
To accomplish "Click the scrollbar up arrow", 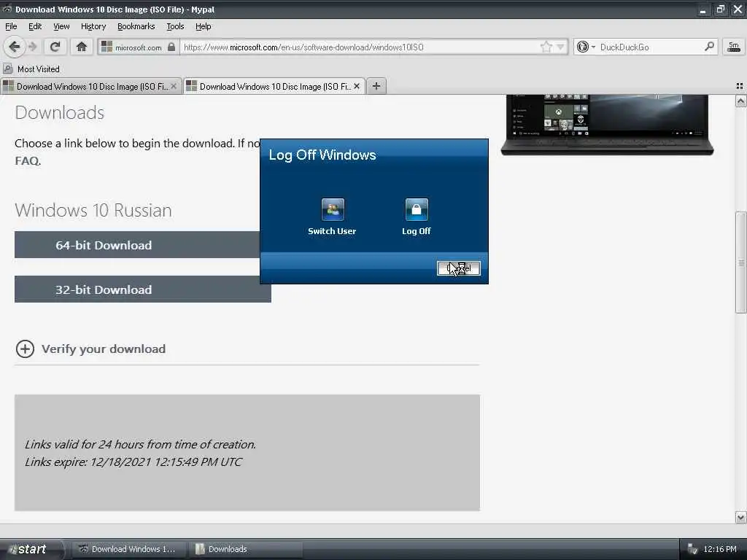I will point(740,101).
